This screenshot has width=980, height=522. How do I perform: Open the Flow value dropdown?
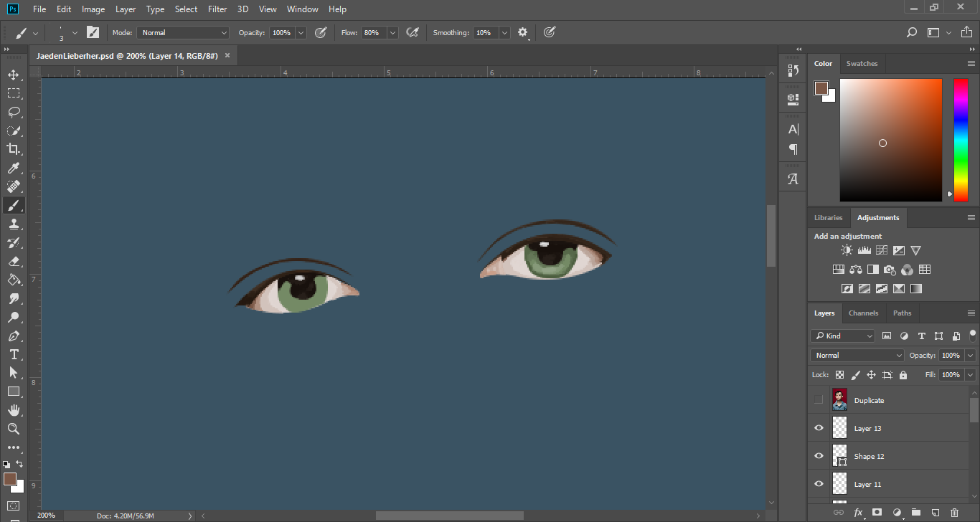392,32
